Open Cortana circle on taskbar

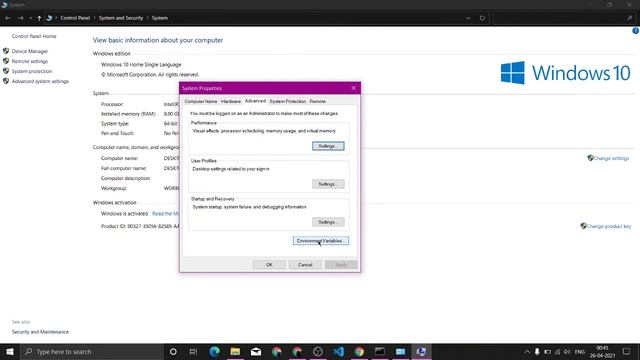click(173, 351)
